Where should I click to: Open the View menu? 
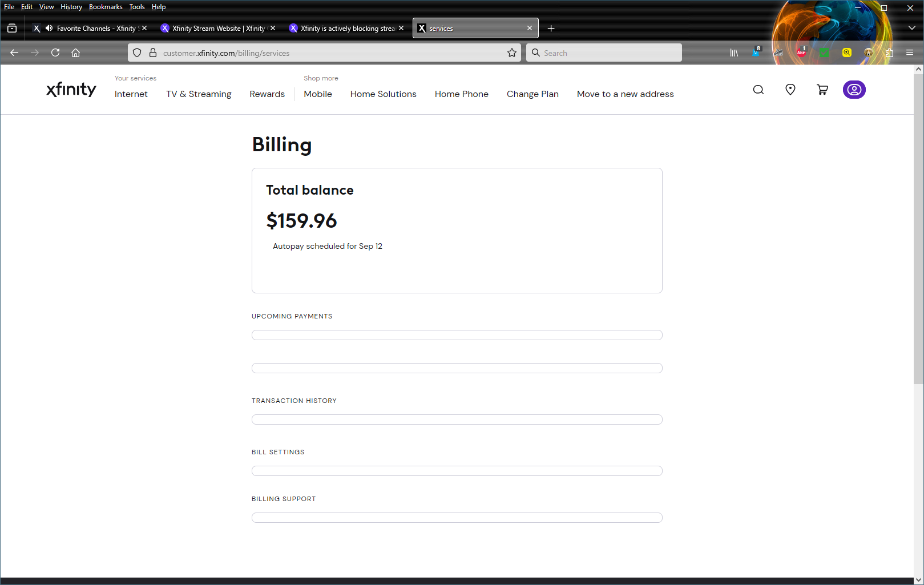[46, 7]
